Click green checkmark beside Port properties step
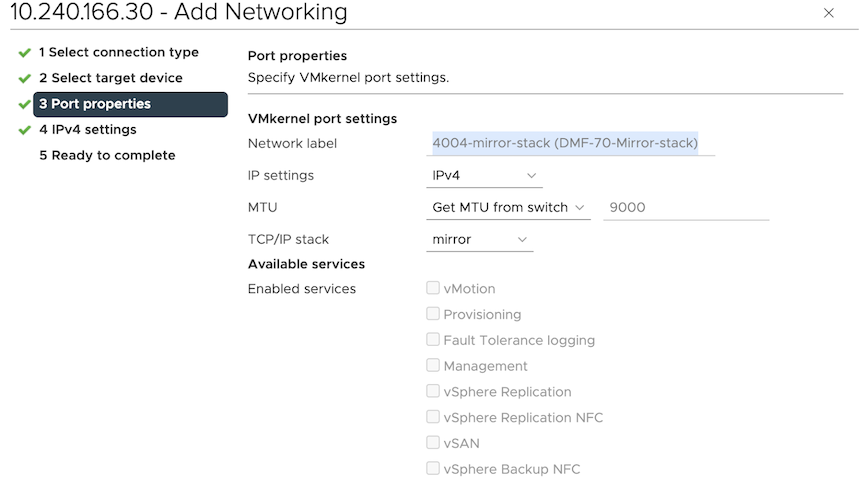Screen dimensions: 864x485 tap(24, 104)
